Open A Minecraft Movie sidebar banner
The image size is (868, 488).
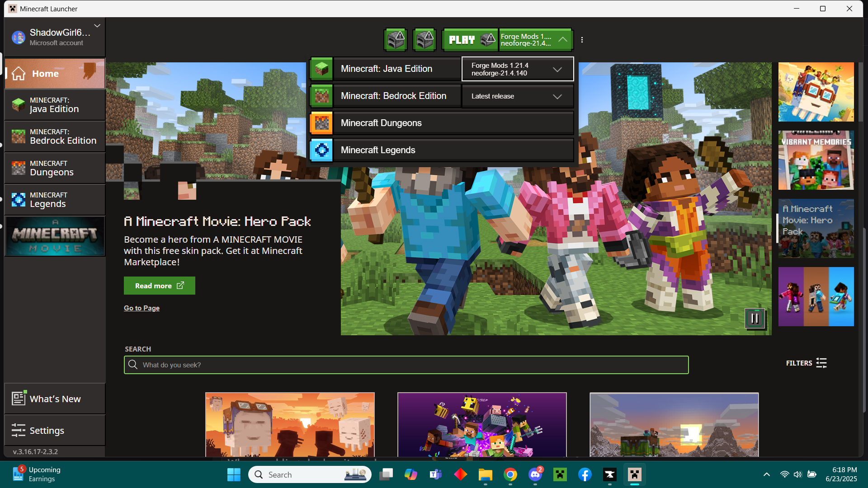[x=55, y=236]
